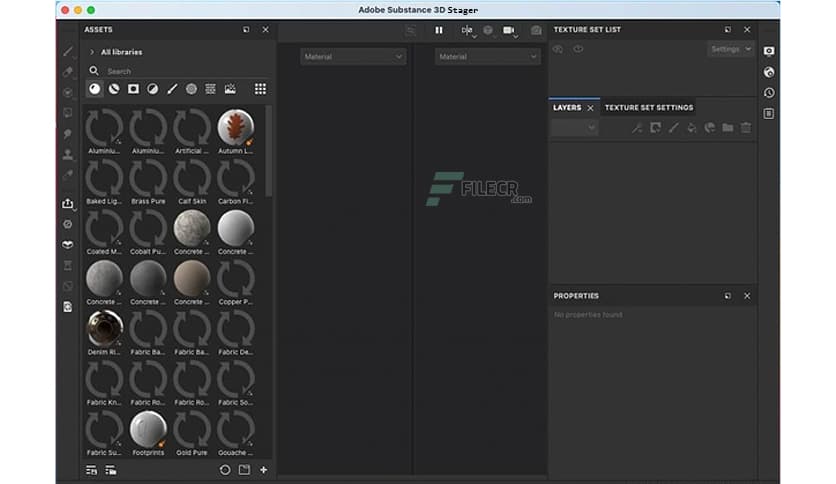Image resolution: width=836 pixels, height=484 pixels.
Task: Close the Assets panel
Action: 266,29
